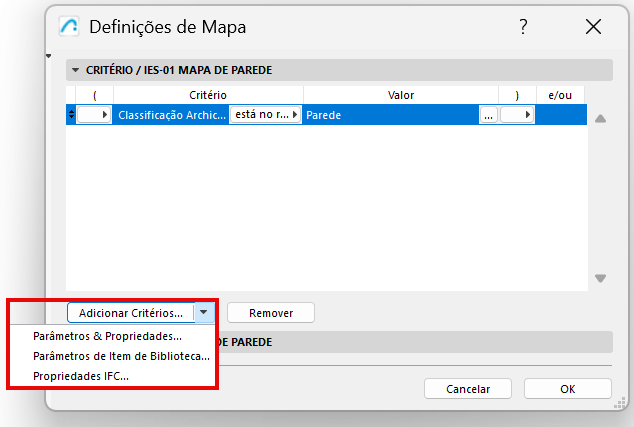Choose Propriedades IFC... menu entry
This screenshot has width=634, height=427.
click(x=81, y=376)
